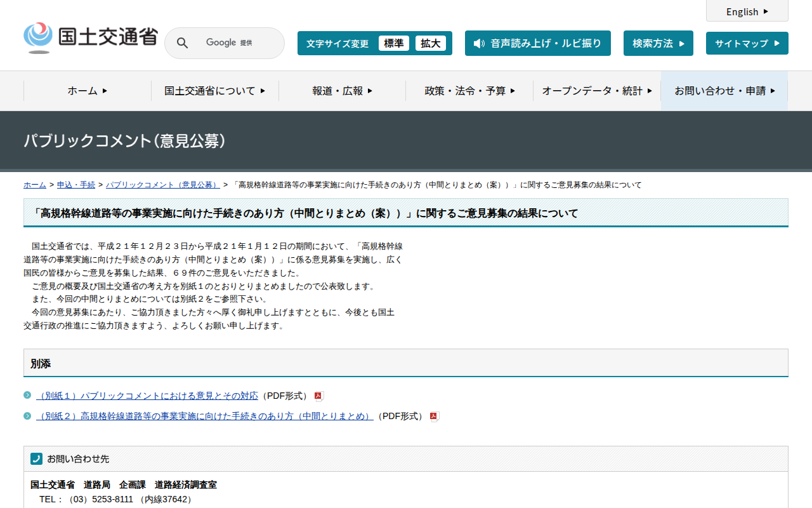Focus the Google search input field
Image resolution: width=812 pixels, height=508 pixels.
pyautogui.click(x=238, y=43)
